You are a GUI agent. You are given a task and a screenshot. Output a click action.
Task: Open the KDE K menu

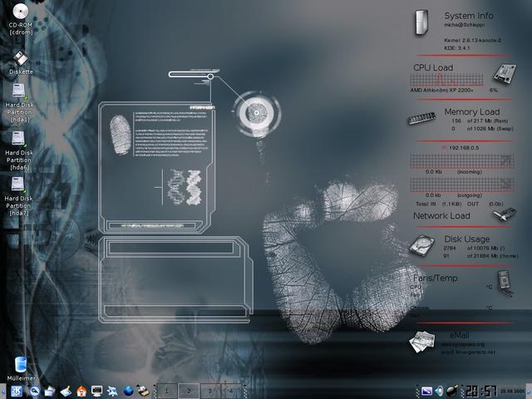click(17, 390)
